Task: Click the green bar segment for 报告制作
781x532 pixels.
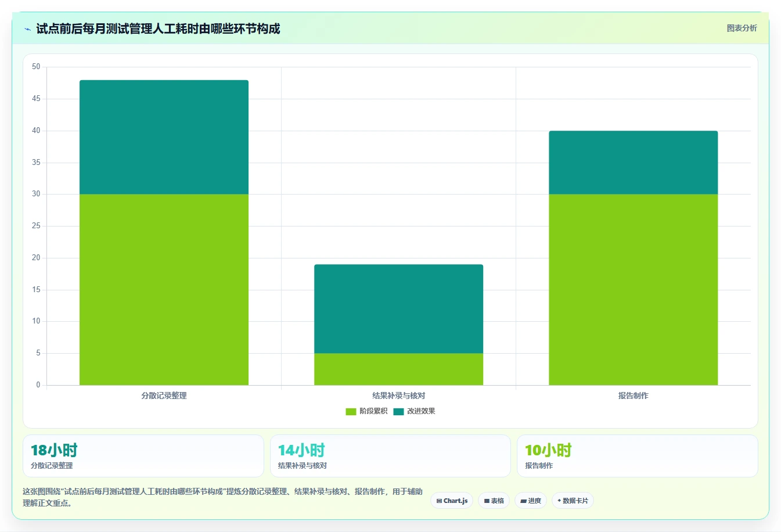Action: click(x=633, y=289)
